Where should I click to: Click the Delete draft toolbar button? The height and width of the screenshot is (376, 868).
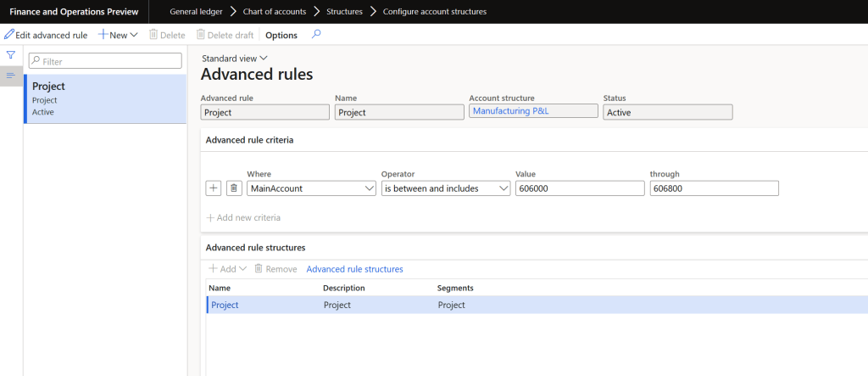(x=225, y=35)
